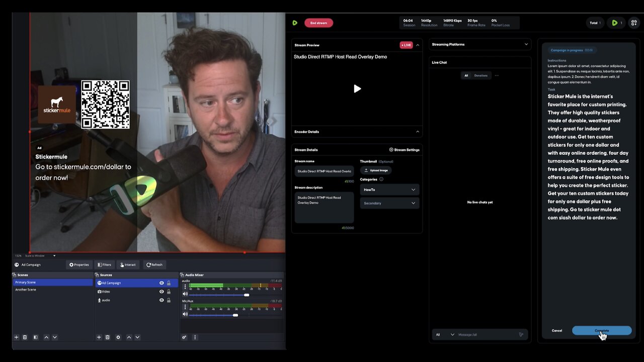Expand the Streaming Platforms panel
Image resolution: width=644 pixels, height=362 pixels.
[526, 44]
